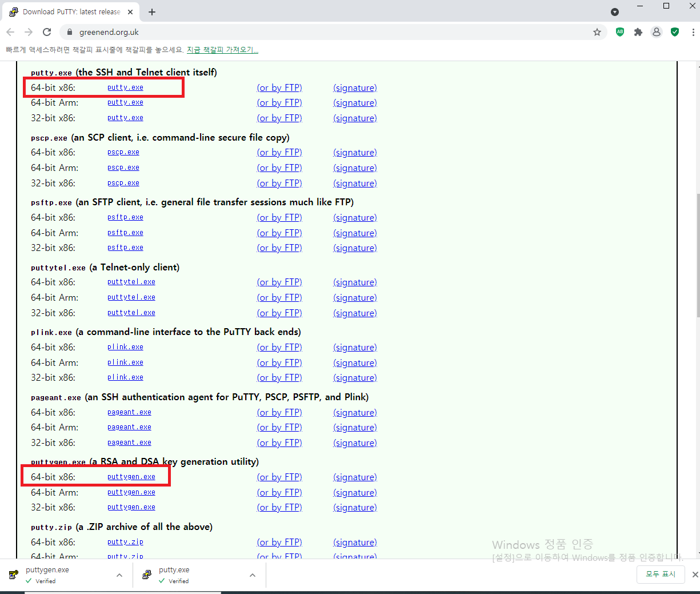Click the show all downloads button

pyautogui.click(x=661, y=574)
